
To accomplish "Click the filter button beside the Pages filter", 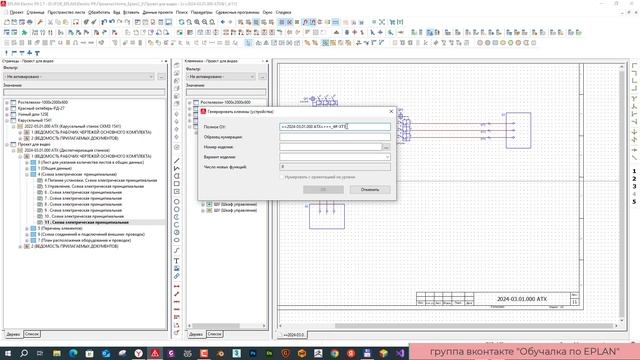I will coord(161,76).
